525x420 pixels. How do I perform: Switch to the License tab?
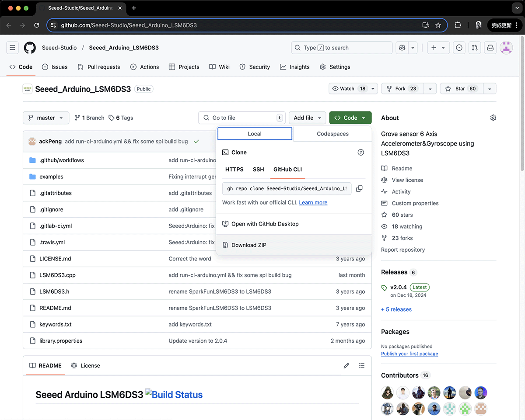click(x=85, y=365)
